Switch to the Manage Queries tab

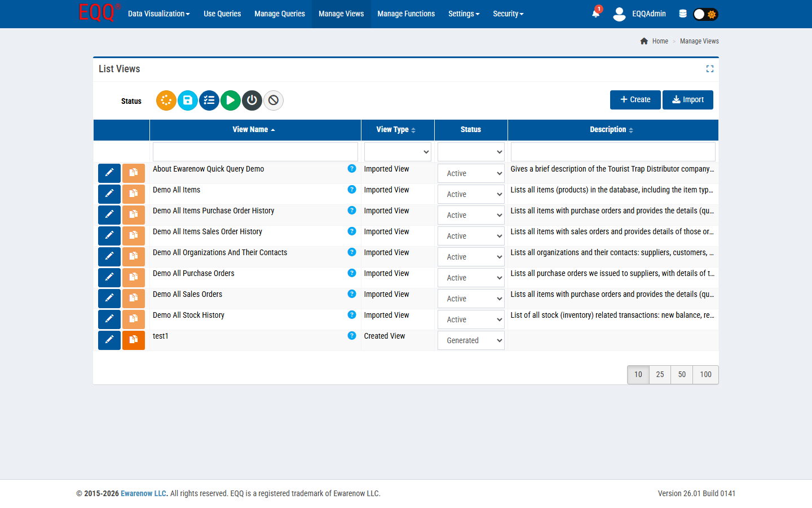point(279,14)
